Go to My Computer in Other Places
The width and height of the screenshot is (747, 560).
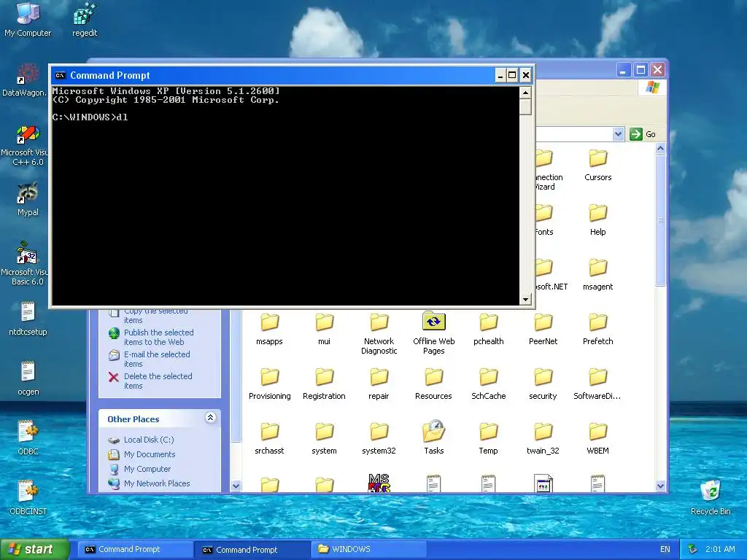(x=147, y=469)
